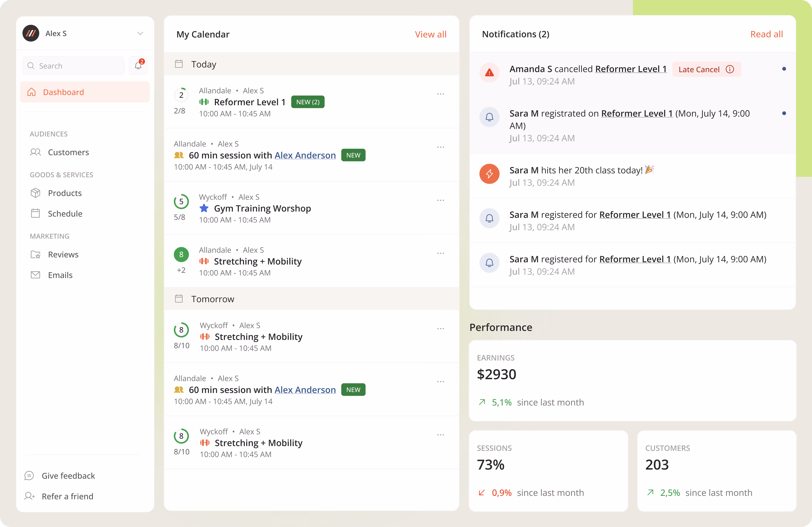Click the Reviews folder-star icon
This screenshot has width=812, height=527.
[36, 255]
